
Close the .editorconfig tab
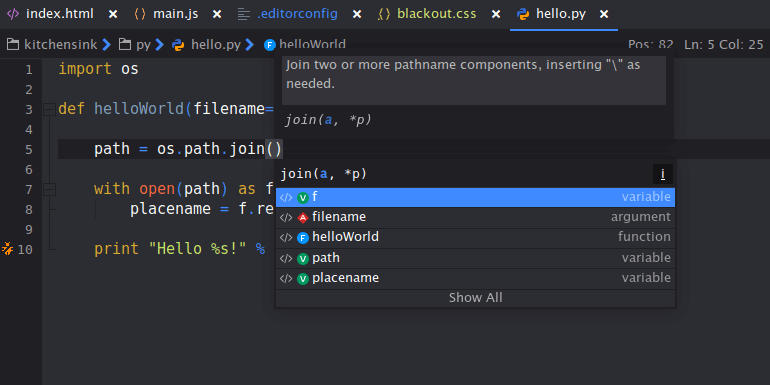pyautogui.click(x=357, y=14)
